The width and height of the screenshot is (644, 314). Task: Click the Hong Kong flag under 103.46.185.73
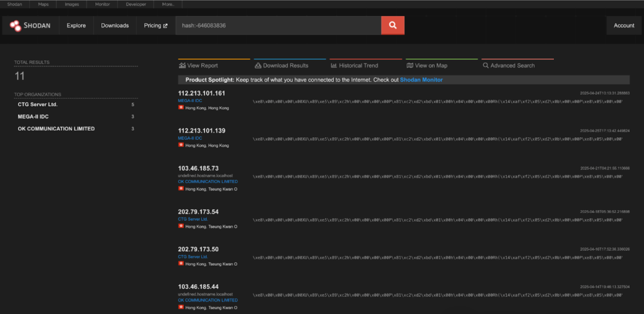(x=181, y=189)
